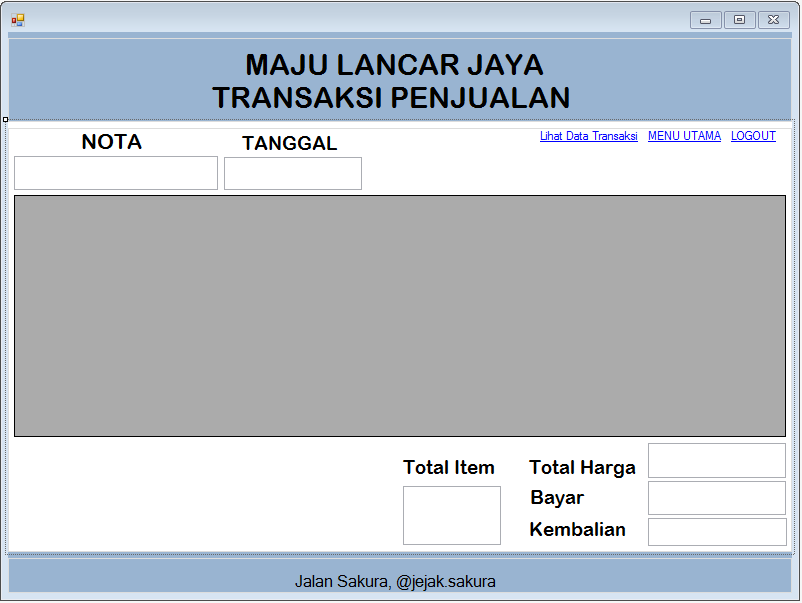Click the NOTA label text

pyautogui.click(x=110, y=142)
